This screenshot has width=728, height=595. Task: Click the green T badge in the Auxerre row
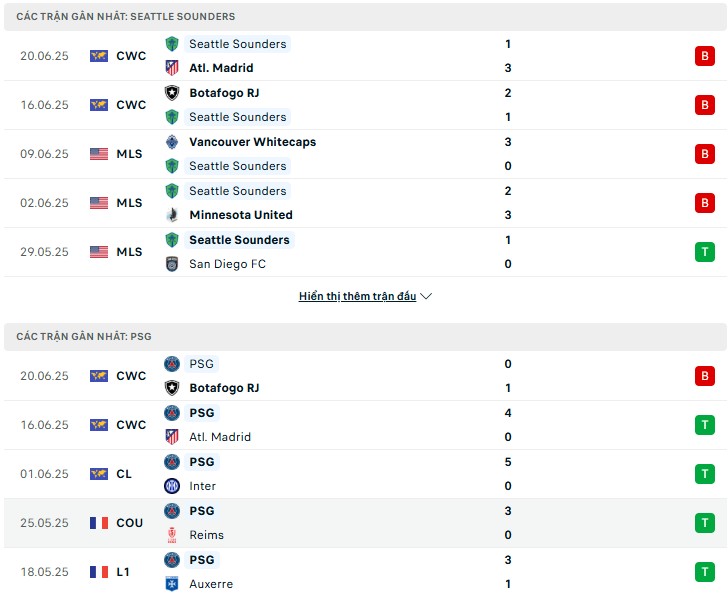coord(704,572)
